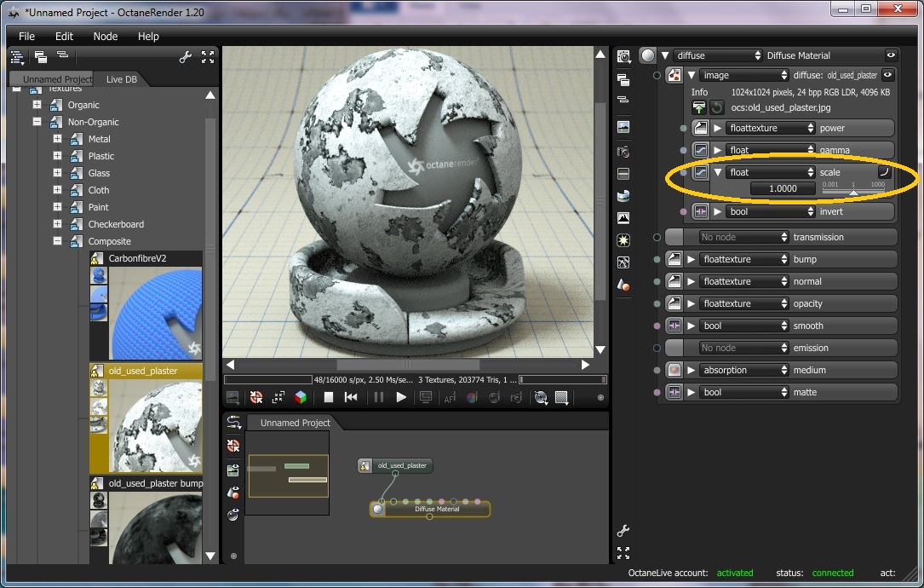Screen dimensions: 924x588
Task: Click the bool icon on the smooth row
Action: coord(674,326)
